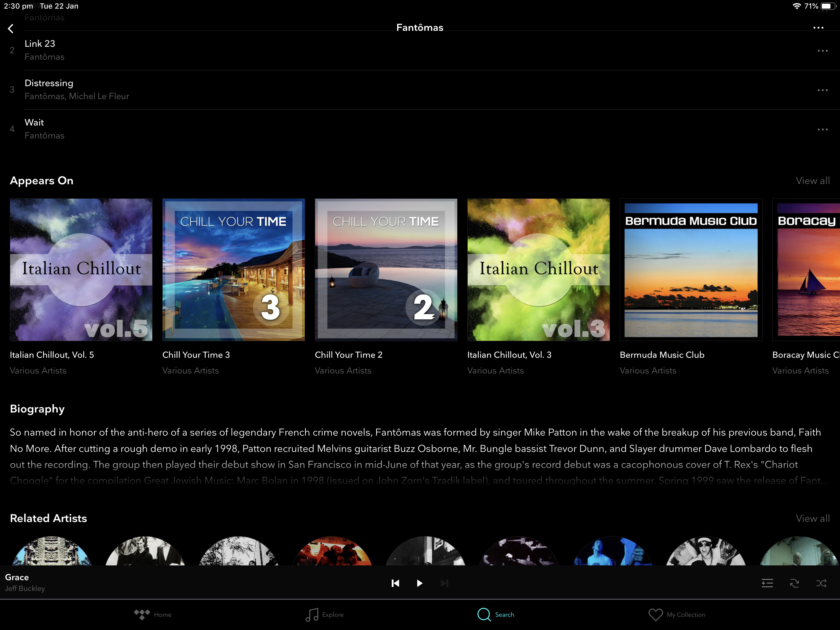Open more options for Wait track
840x630 pixels.
tap(822, 130)
